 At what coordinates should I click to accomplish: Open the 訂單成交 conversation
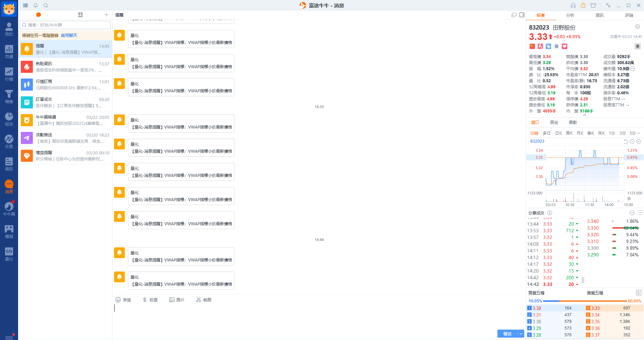point(65,102)
